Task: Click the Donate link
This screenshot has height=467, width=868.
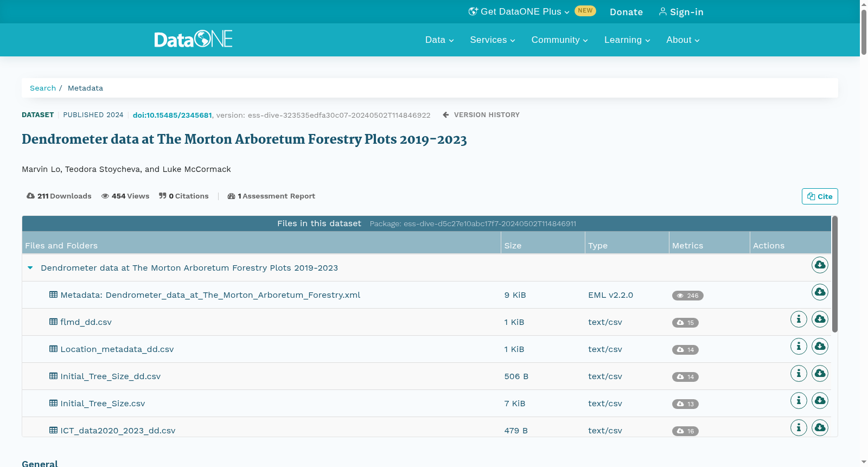Action: 626,12
